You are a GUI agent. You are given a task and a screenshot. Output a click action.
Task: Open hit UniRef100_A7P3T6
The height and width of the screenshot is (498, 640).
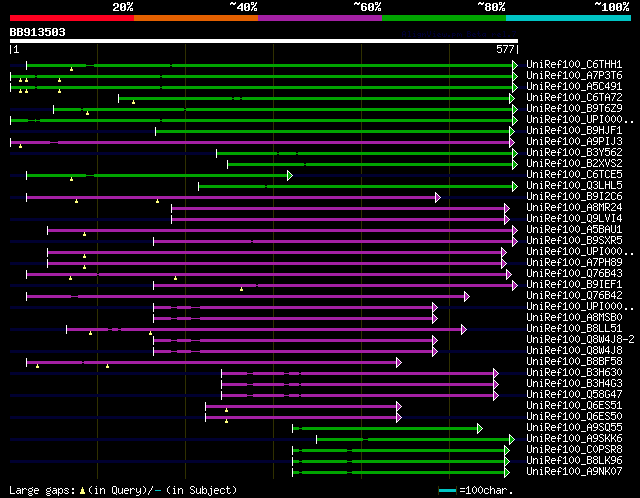[574, 76]
